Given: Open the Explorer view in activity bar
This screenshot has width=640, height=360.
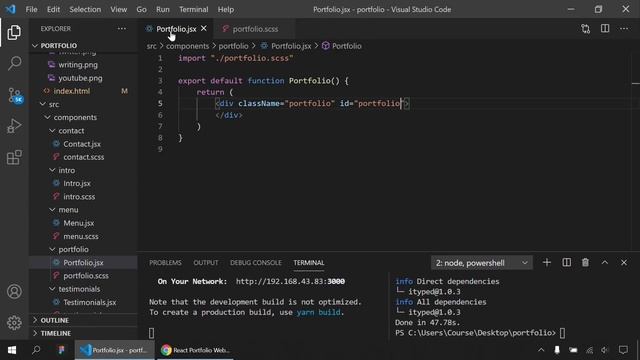Looking at the screenshot, I should pyautogui.click(x=14, y=32).
